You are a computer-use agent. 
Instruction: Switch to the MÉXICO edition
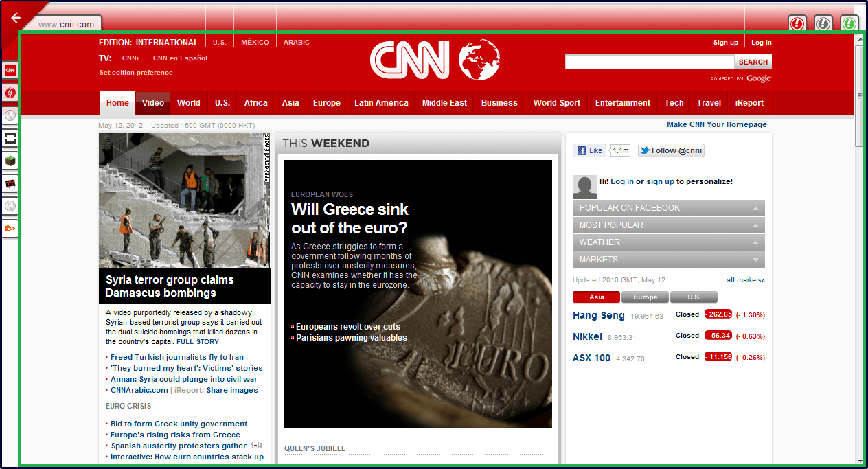click(255, 43)
